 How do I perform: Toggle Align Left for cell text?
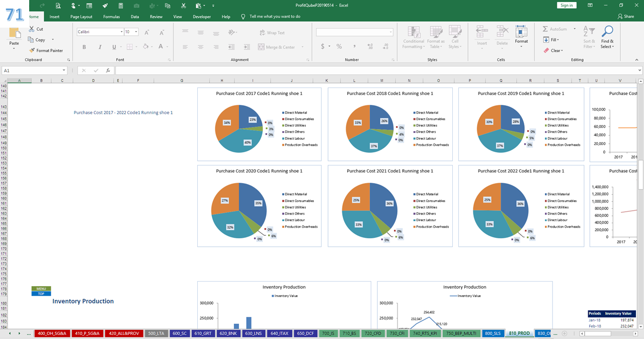pos(185,47)
